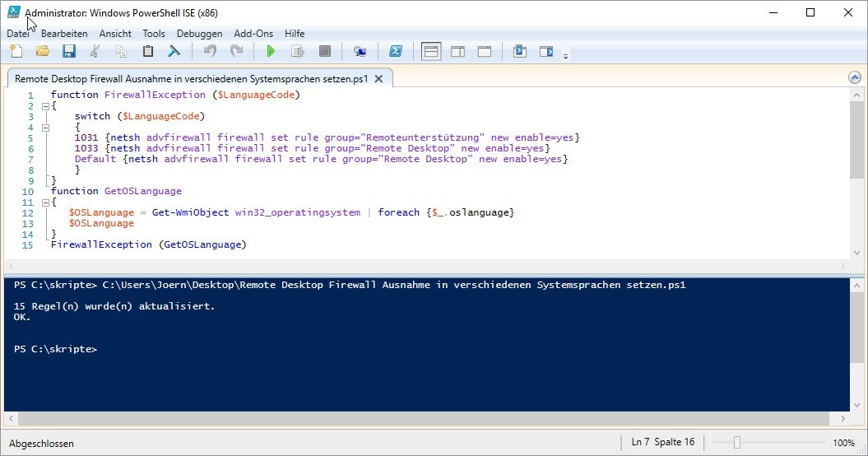Save the script with the floppy disk icon

69,52
